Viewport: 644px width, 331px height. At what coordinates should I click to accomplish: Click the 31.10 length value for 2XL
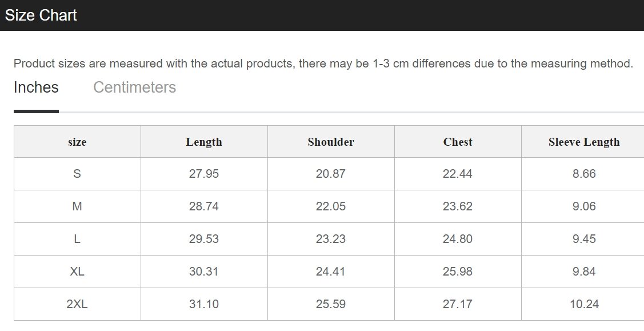click(x=203, y=304)
